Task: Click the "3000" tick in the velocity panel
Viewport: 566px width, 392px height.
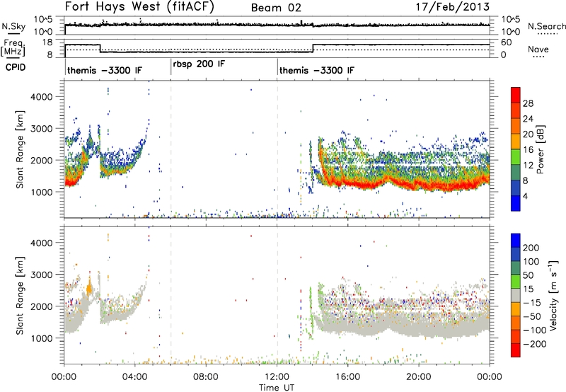Action: click(x=41, y=275)
